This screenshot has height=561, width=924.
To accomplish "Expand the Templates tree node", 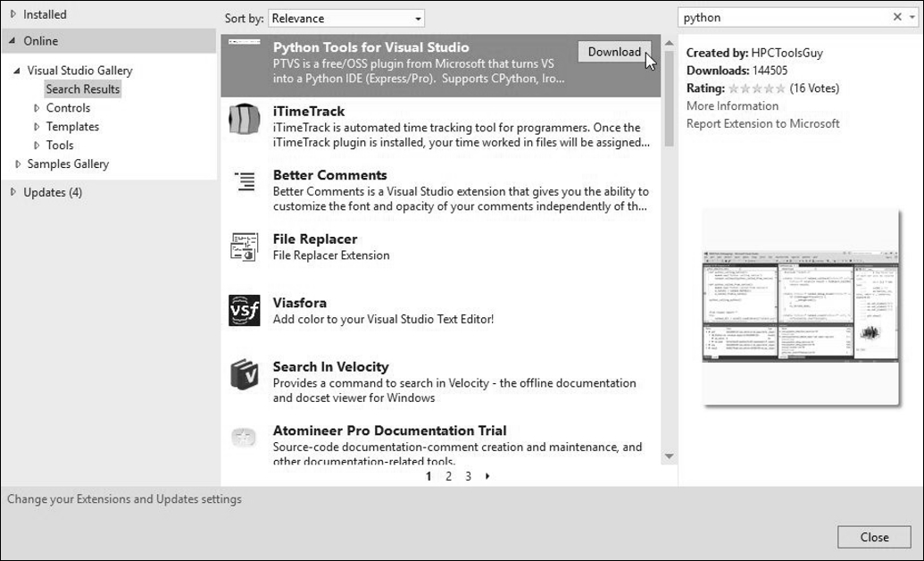I will (37, 127).
